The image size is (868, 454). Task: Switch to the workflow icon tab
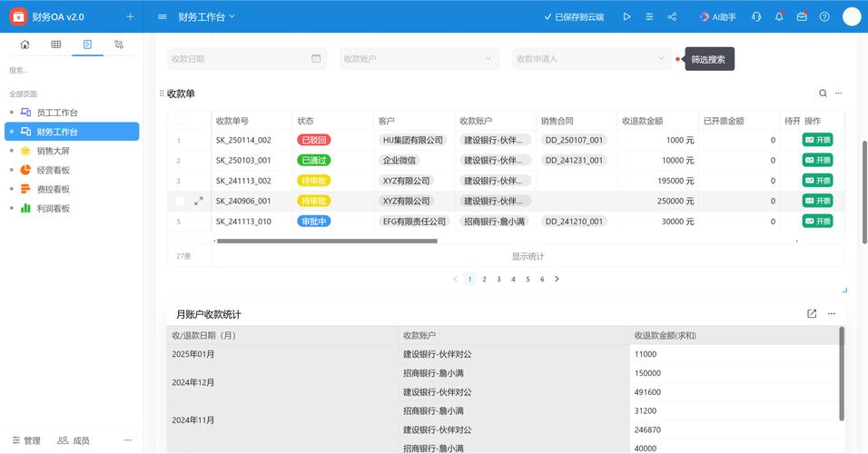(118, 44)
